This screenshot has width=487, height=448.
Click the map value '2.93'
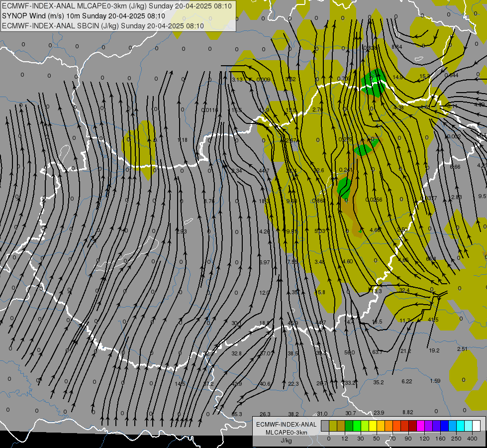coord(182,231)
